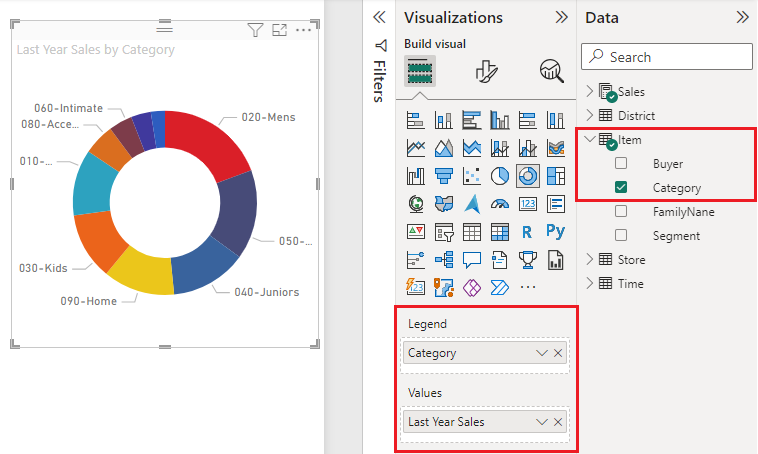Select the KPI visual
Image resolution: width=758 pixels, height=454 pixels.
tap(416, 232)
